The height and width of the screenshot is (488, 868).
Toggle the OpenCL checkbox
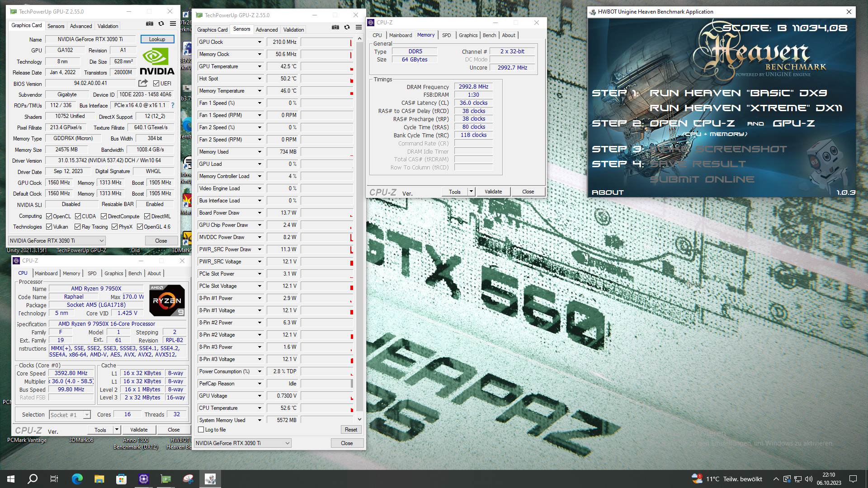coord(49,216)
